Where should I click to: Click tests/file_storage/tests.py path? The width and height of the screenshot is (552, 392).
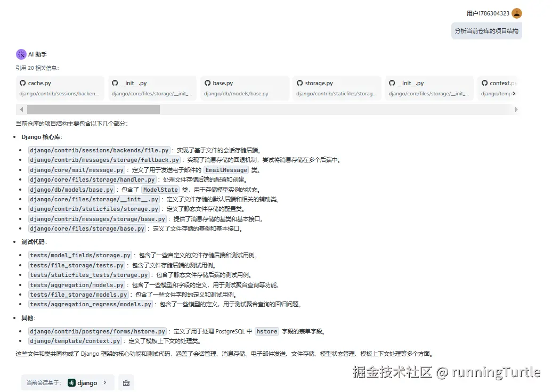pyautogui.click(x=77, y=265)
